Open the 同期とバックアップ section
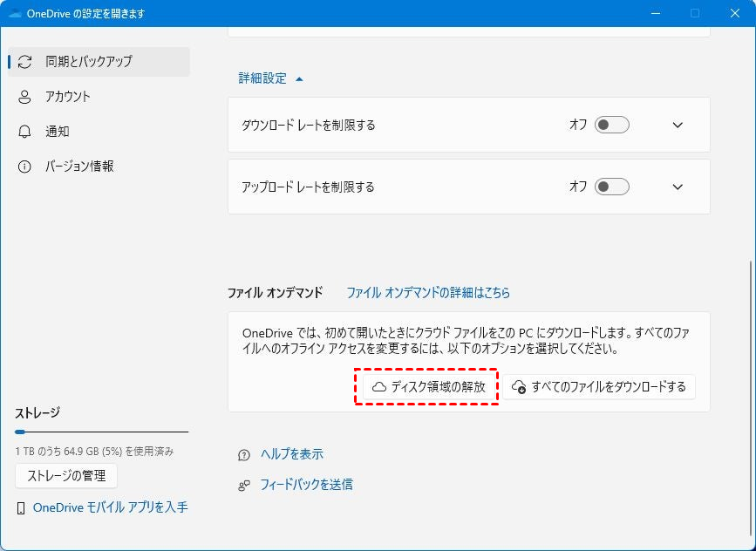The image size is (756, 551). point(99,62)
